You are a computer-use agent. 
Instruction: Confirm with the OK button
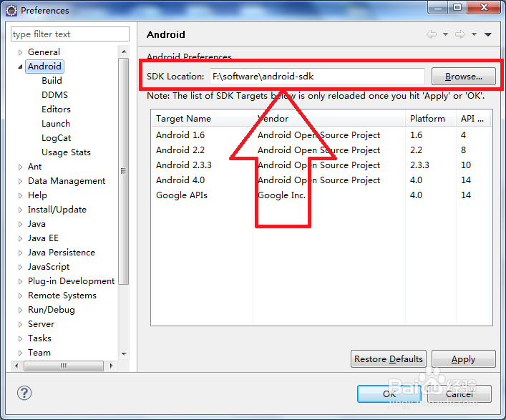pyautogui.click(x=389, y=394)
